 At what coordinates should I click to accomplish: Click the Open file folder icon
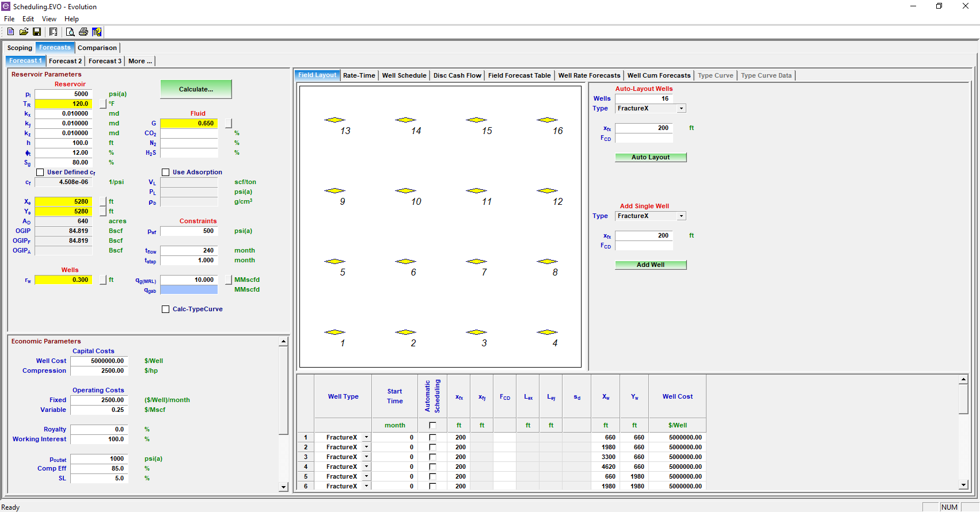pyautogui.click(x=24, y=32)
